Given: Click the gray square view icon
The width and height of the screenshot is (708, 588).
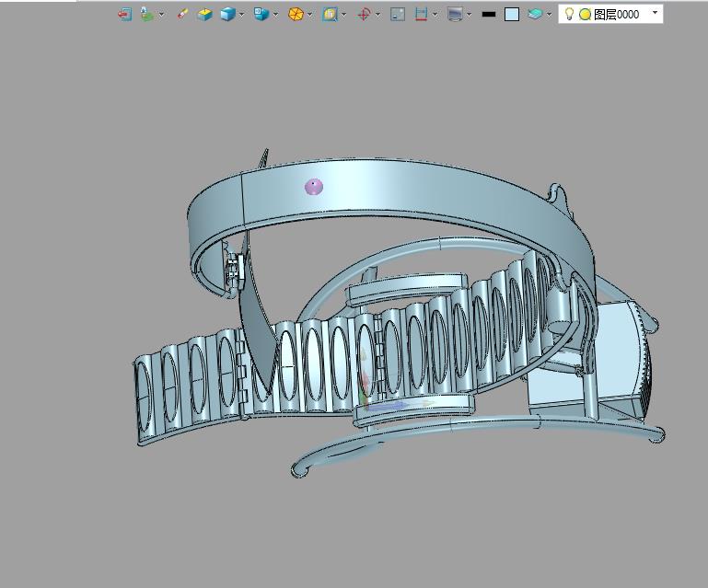Looking at the screenshot, I should tap(398, 15).
